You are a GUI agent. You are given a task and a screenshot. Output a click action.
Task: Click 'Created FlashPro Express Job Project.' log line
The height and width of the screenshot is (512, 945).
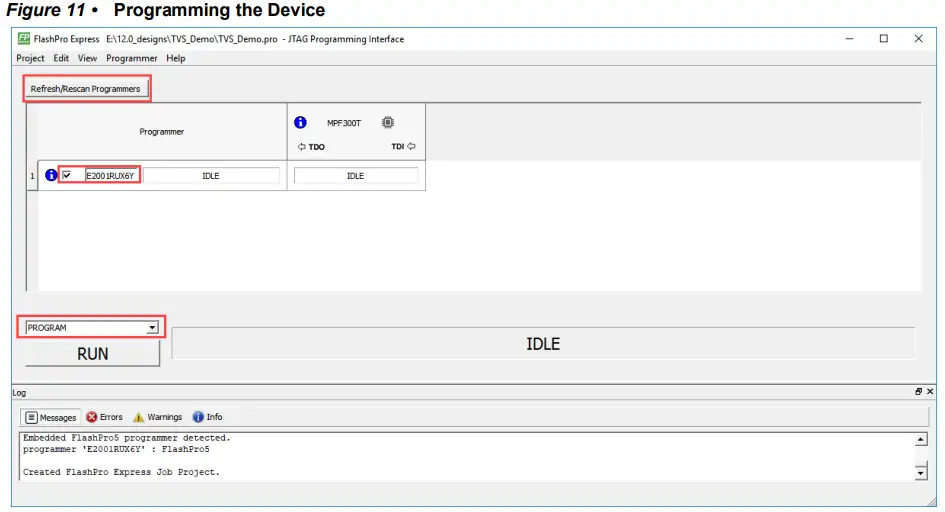pos(121,472)
